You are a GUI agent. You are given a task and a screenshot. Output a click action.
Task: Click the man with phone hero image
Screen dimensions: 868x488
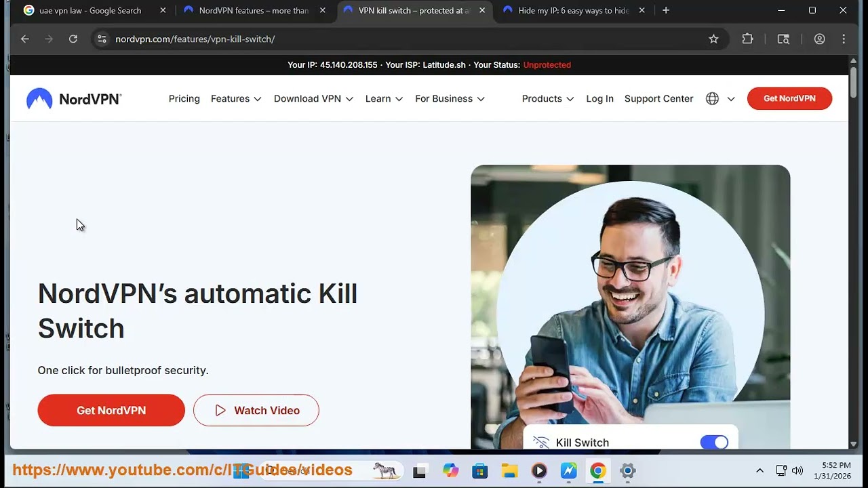point(631,306)
